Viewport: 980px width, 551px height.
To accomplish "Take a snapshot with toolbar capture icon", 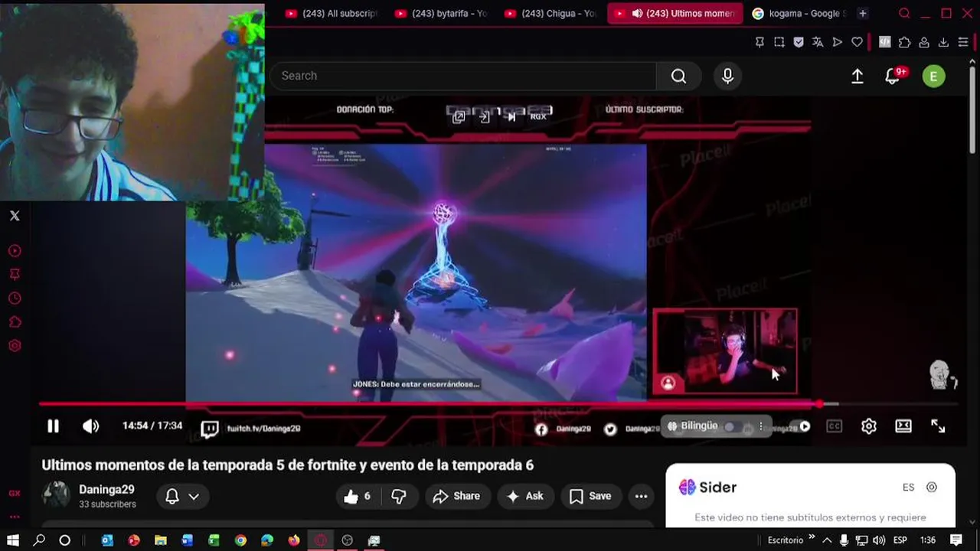I will pyautogui.click(x=779, y=42).
